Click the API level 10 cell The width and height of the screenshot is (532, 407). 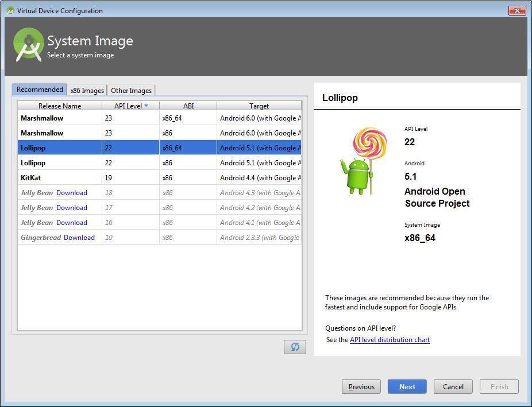point(130,237)
